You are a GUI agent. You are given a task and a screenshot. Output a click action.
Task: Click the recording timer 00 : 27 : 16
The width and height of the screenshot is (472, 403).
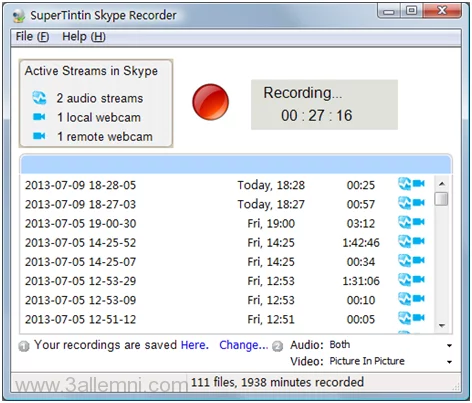pos(317,116)
